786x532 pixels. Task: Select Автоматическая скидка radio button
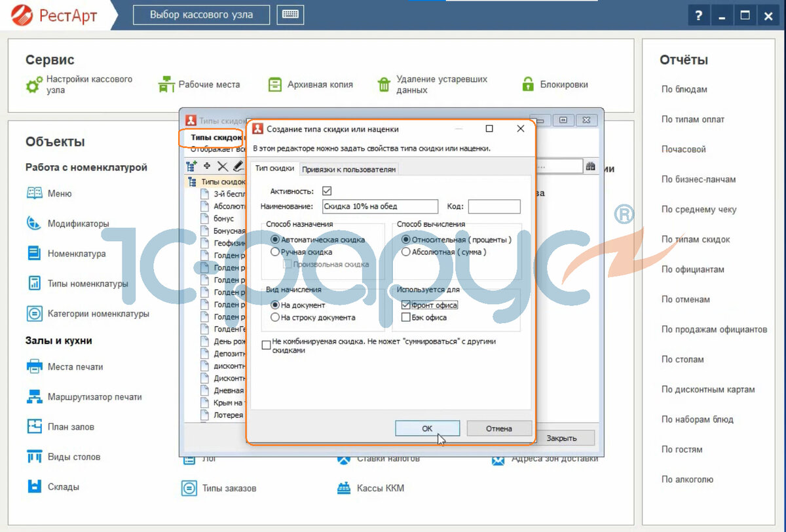[x=275, y=240]
